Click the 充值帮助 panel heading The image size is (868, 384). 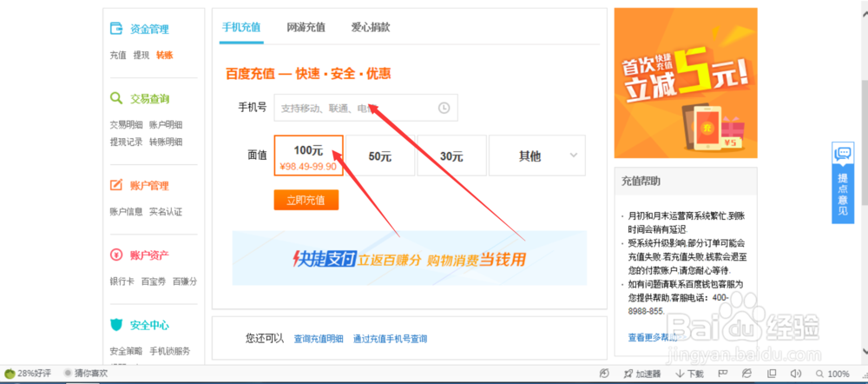(x=641, y=182)
